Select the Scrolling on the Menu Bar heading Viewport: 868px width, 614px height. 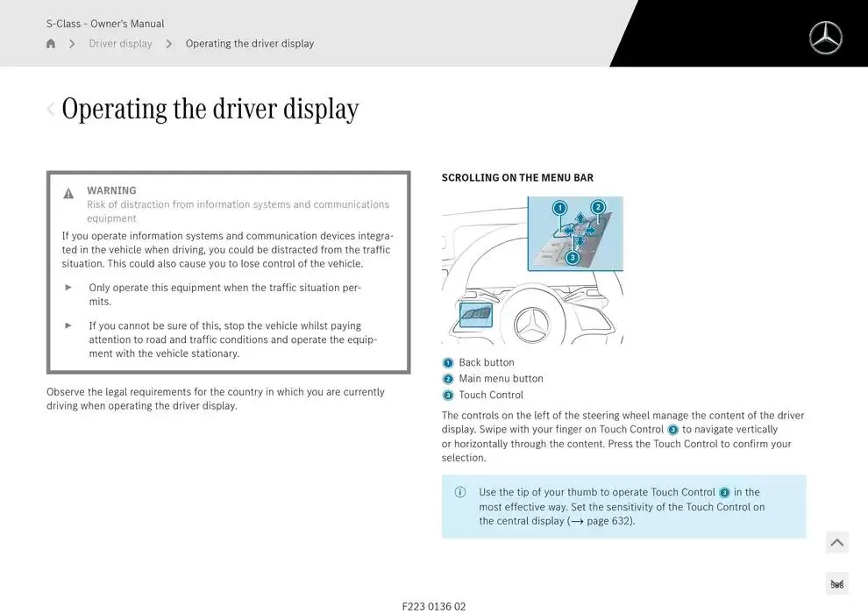click(517, 178)
